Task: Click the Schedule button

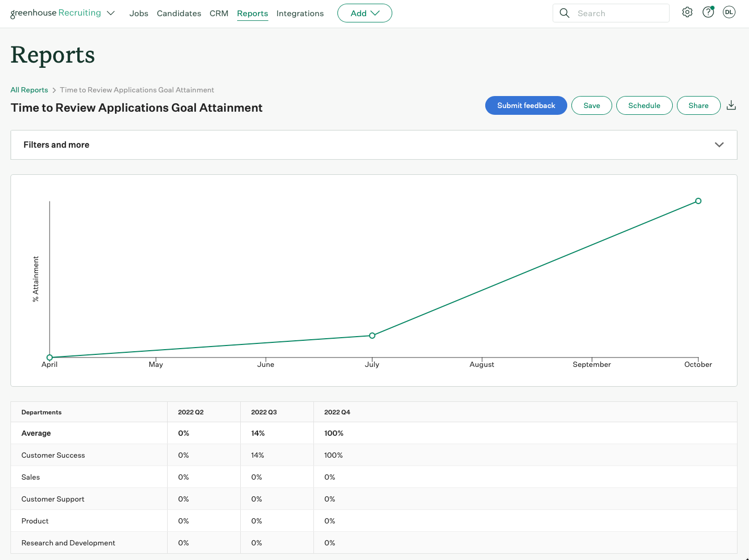Action: click(x=644, y=105)
